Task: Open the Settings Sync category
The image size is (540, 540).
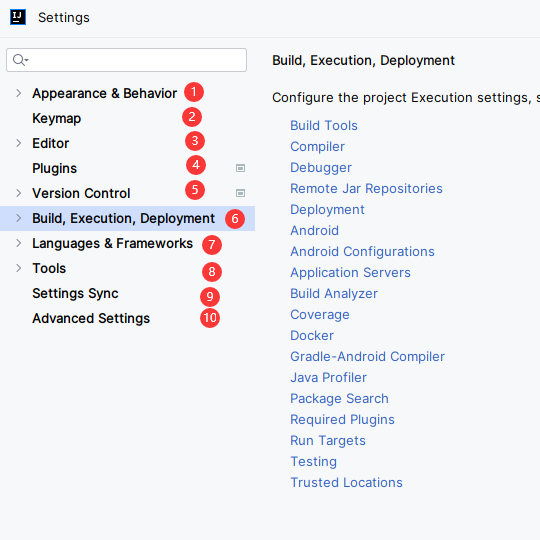Action: 75,293
